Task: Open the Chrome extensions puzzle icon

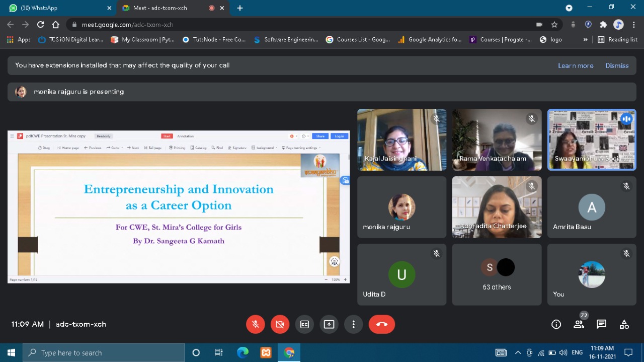Action: [603, 25]
